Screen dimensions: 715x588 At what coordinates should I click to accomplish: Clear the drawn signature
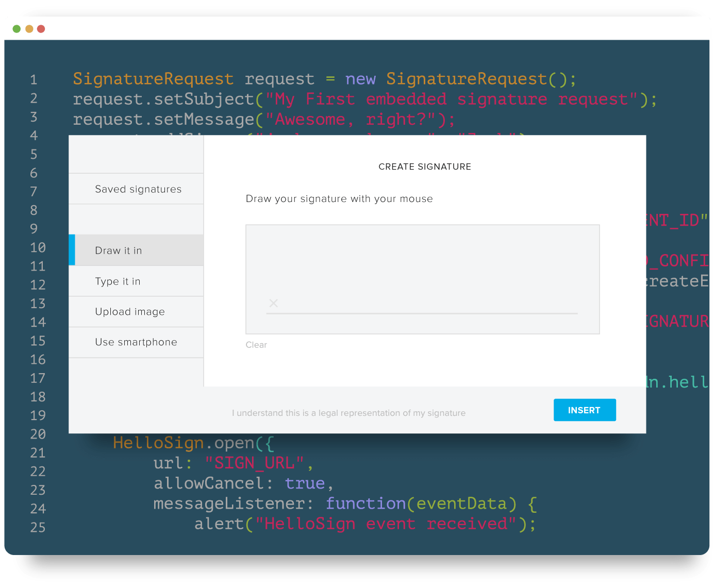click(256, 345)
